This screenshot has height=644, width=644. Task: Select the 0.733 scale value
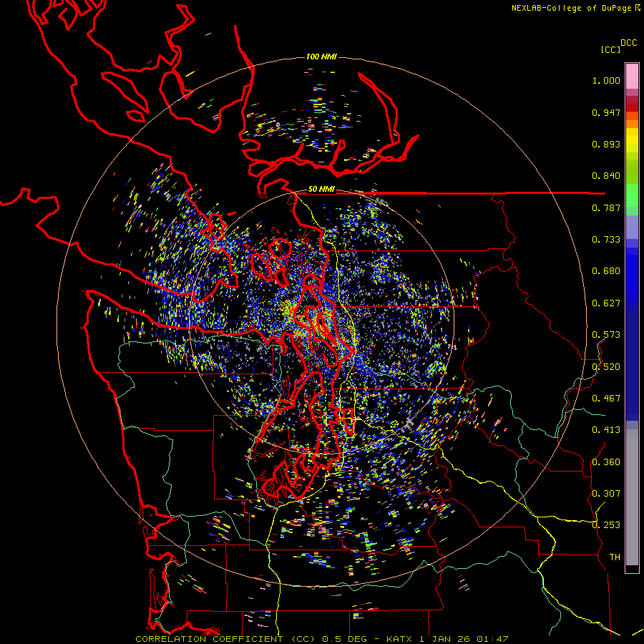pyautogui.click(x=606, y=240)
